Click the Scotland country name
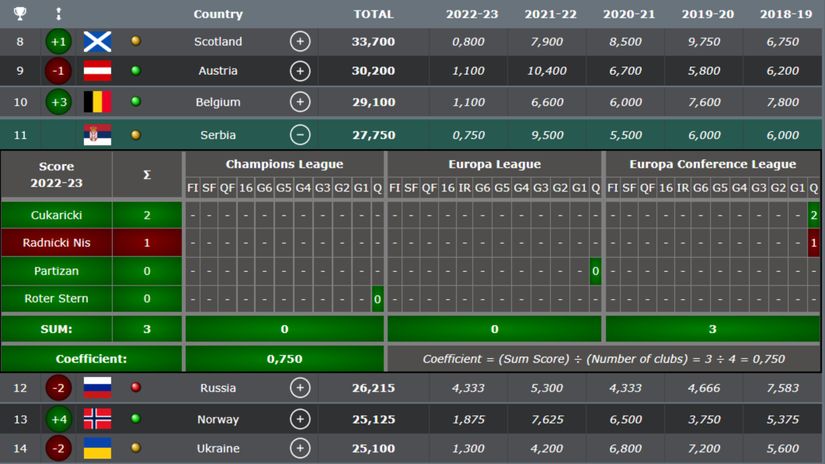The width and height of the screenshot is (825, 464). 218,42
